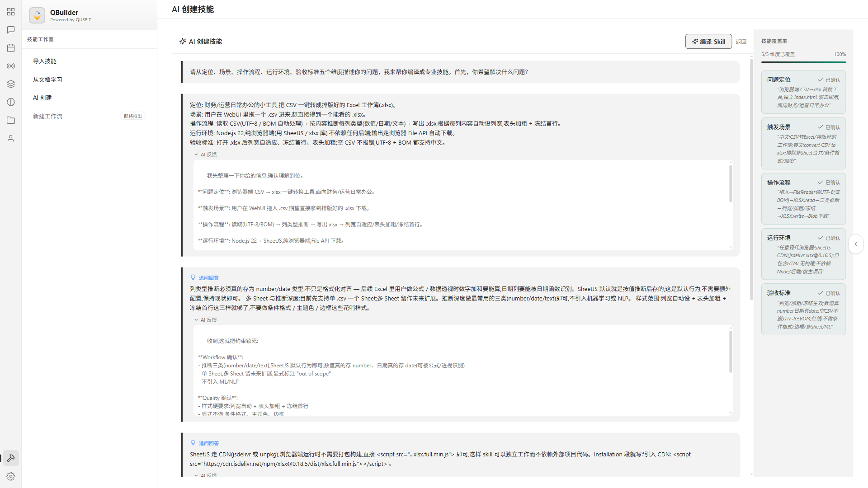Click the 技能工作室 section header
The image size is (868, 488).
(x=40, y=39)
